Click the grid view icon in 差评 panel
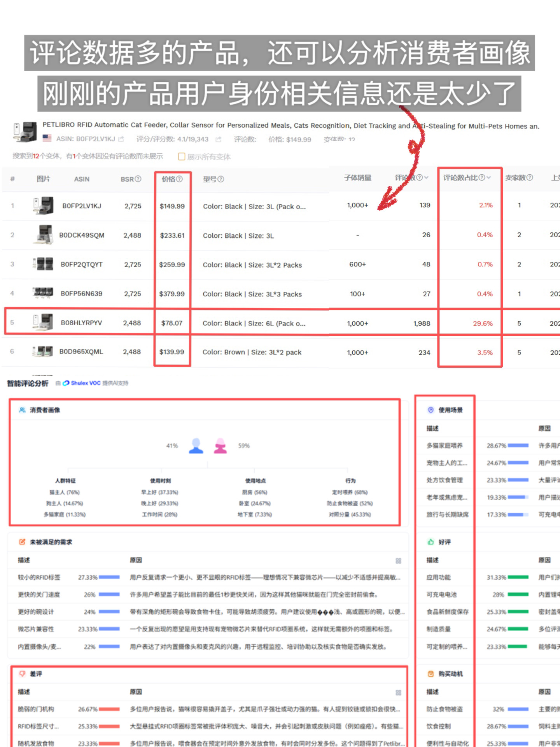Image resolution: width=560 pixels, height=747 pixels. point(399,693)
